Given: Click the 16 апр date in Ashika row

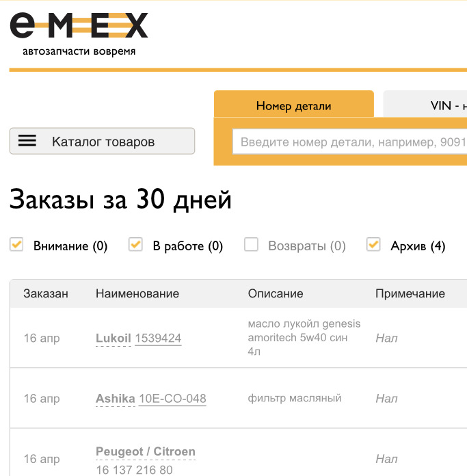Looking at the screenshot, I should pos(42,399).
